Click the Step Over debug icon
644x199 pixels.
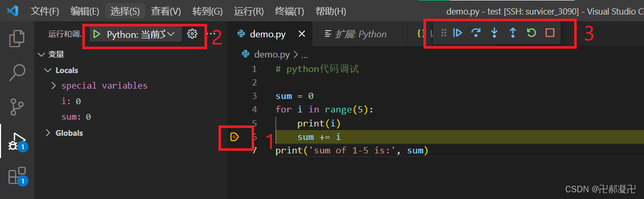[x=476, y=33]
